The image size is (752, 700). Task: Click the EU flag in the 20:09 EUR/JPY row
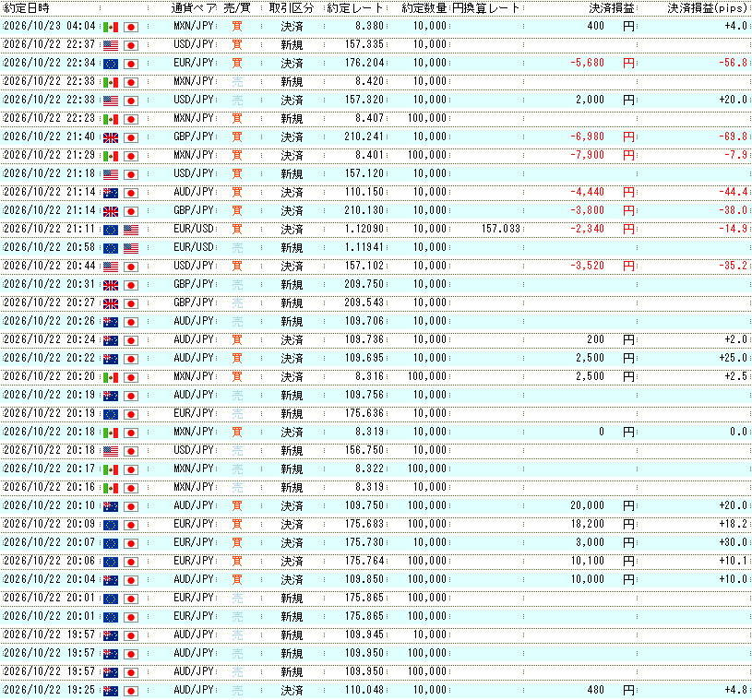point(111,525)
